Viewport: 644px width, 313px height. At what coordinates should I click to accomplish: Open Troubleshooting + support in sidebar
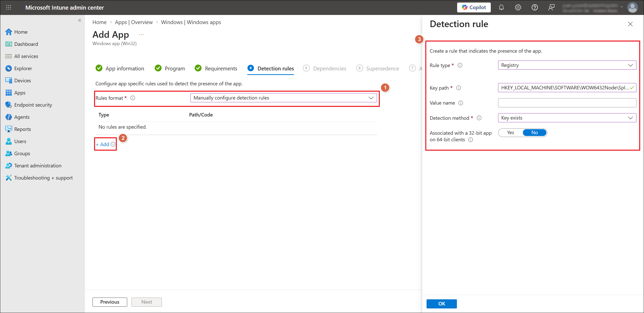click(x=39, y=178)
